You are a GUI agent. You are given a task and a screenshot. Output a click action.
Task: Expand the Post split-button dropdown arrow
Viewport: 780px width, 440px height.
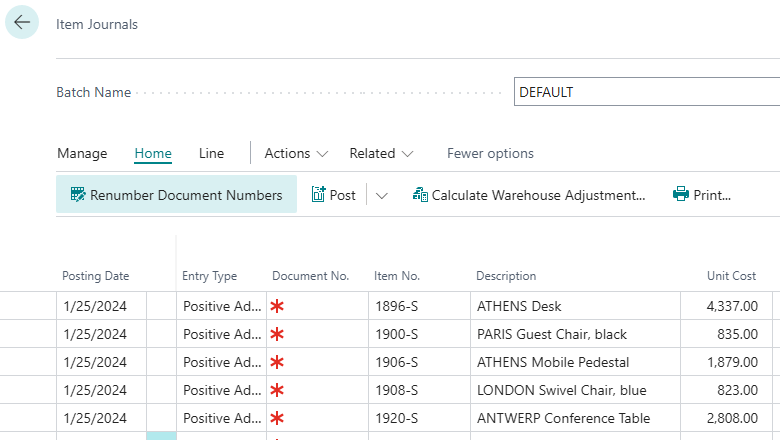coord(381,196)
